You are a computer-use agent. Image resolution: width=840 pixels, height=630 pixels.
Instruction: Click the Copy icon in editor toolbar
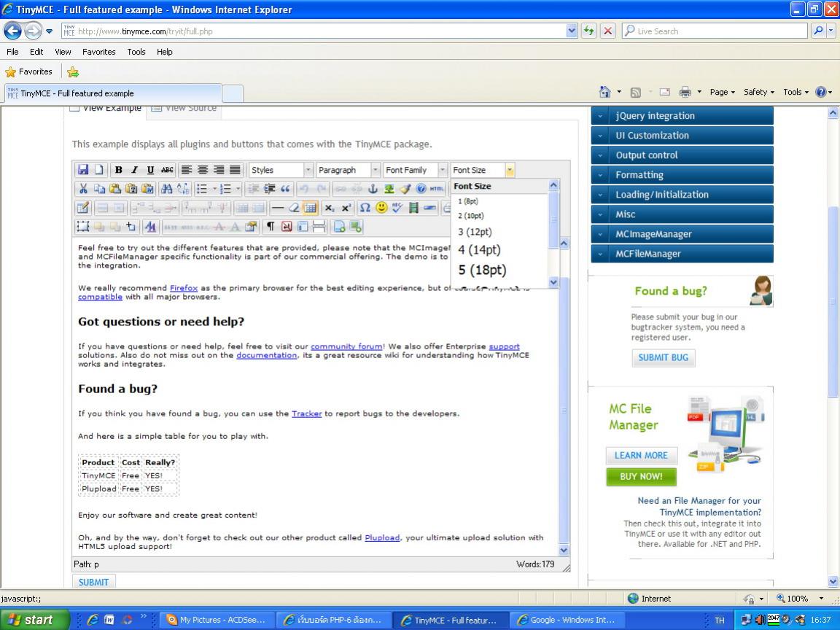coord(100,189)
